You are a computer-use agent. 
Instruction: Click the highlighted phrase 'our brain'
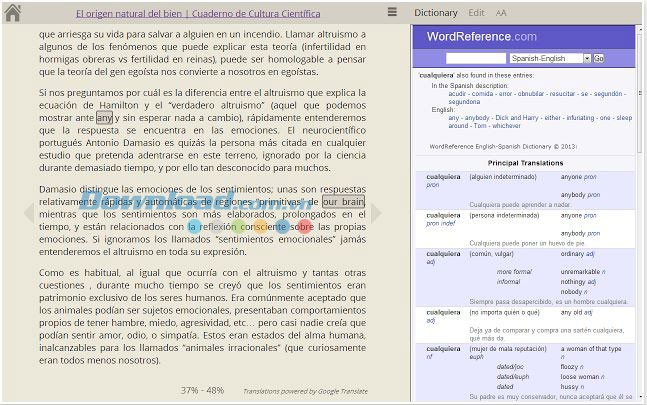pyautogui.click(x=343, y=201)
